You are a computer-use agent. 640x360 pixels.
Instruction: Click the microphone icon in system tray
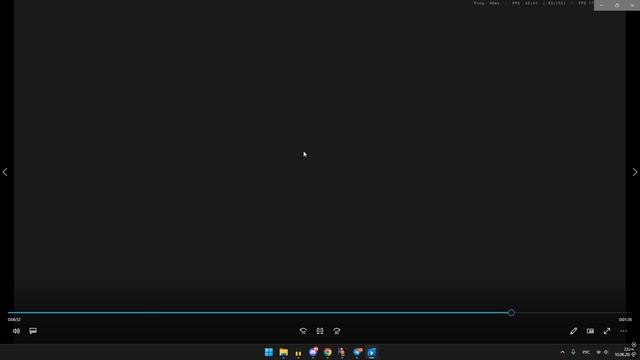[x=573, y=352]
